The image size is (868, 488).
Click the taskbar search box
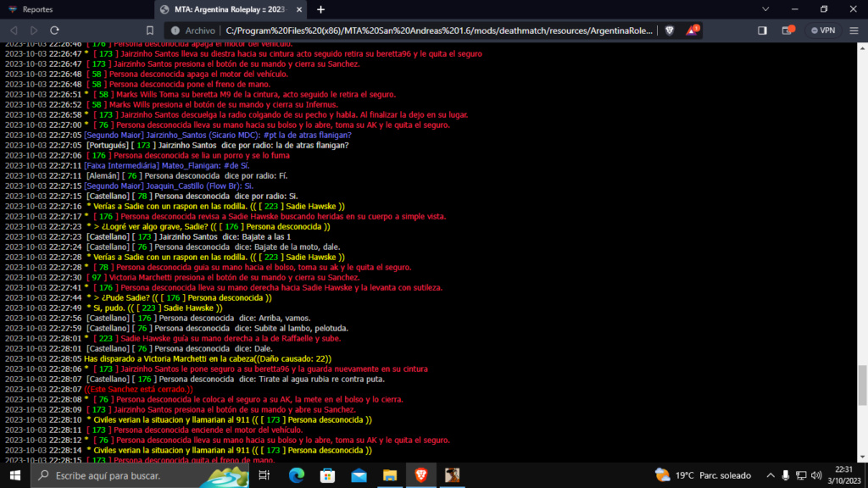140,475
